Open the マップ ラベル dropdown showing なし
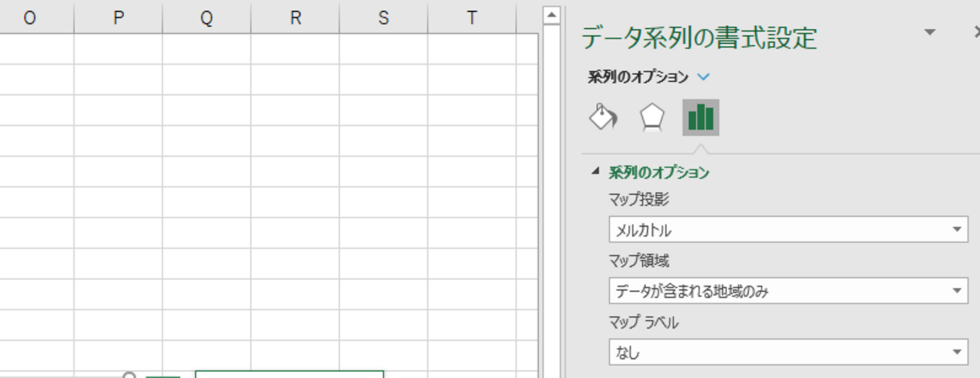980x378 pixels. pos(788,352)
